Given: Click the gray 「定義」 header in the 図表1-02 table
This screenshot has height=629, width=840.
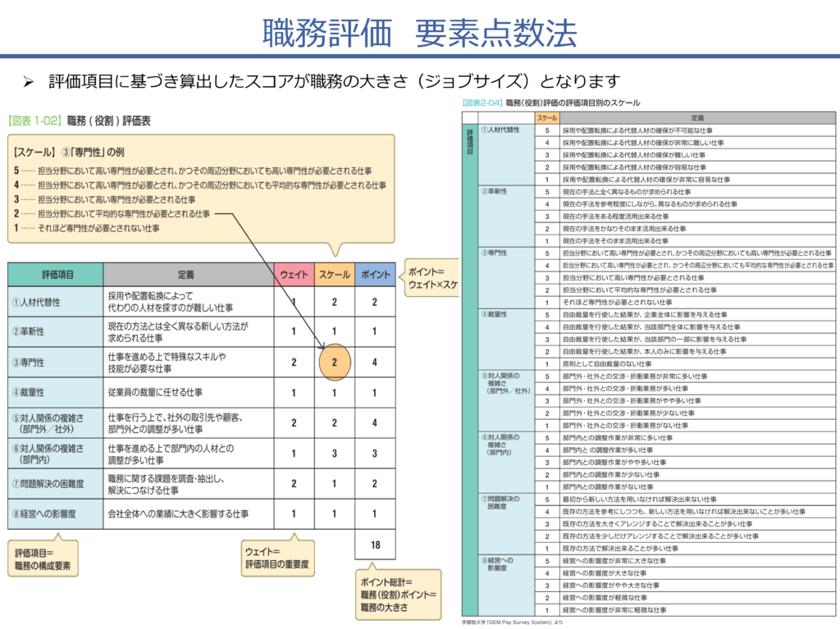Looking at the screenshot, I should [189, 275].
